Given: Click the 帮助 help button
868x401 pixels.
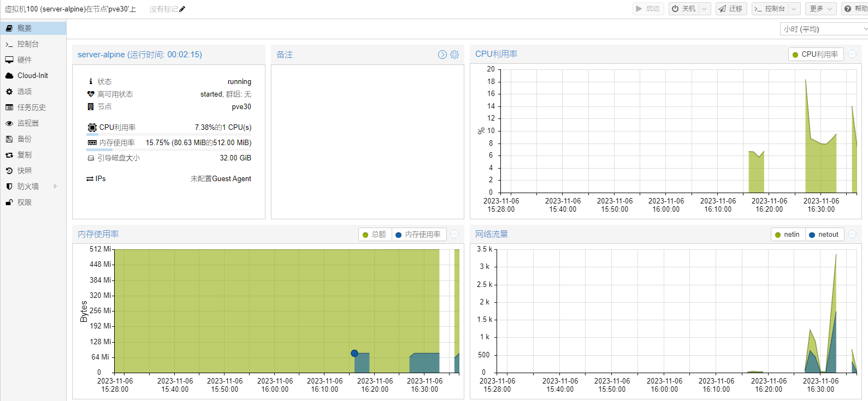Looking at the screenshot, I should [x=856, y=9].
